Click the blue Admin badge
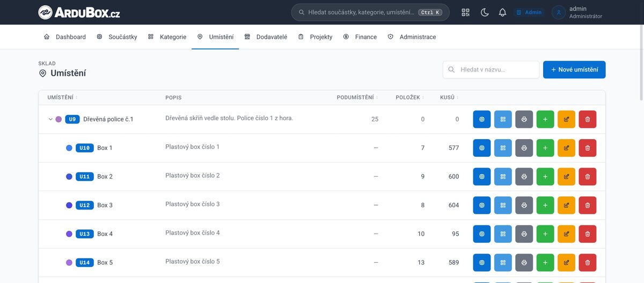644x283 pixels. click(529, 12)
